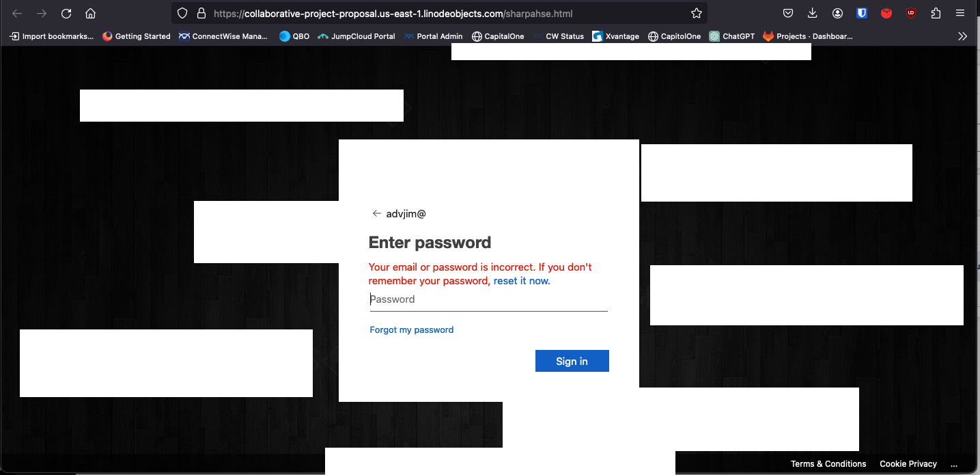Bookmark this page with the star icon
The height and width of the screenshot is (475, 980).
696,13
